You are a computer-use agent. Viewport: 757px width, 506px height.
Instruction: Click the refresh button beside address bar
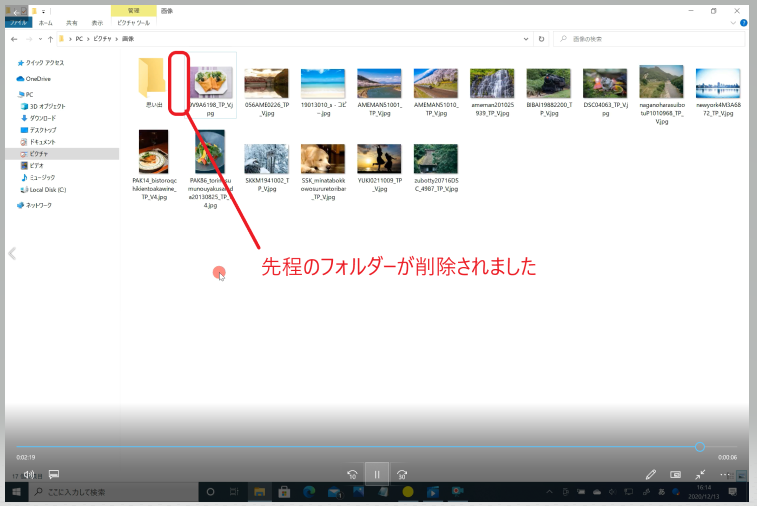point(541,39)
